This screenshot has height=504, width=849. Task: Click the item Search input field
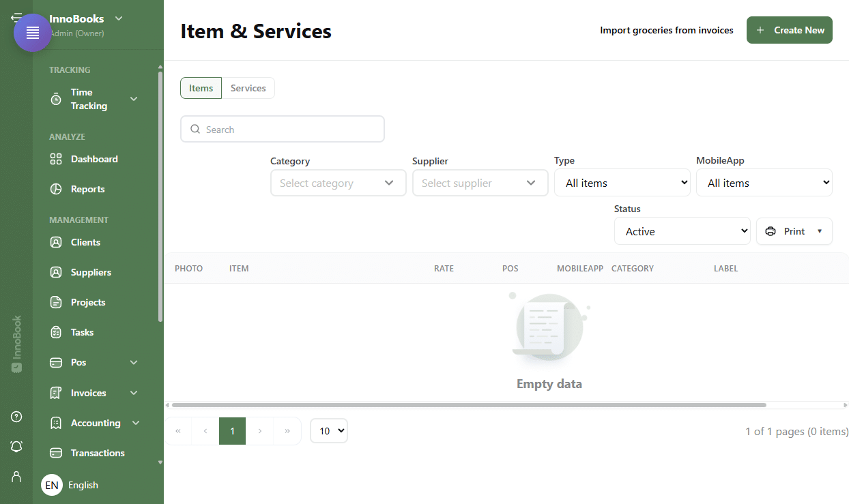283,129
